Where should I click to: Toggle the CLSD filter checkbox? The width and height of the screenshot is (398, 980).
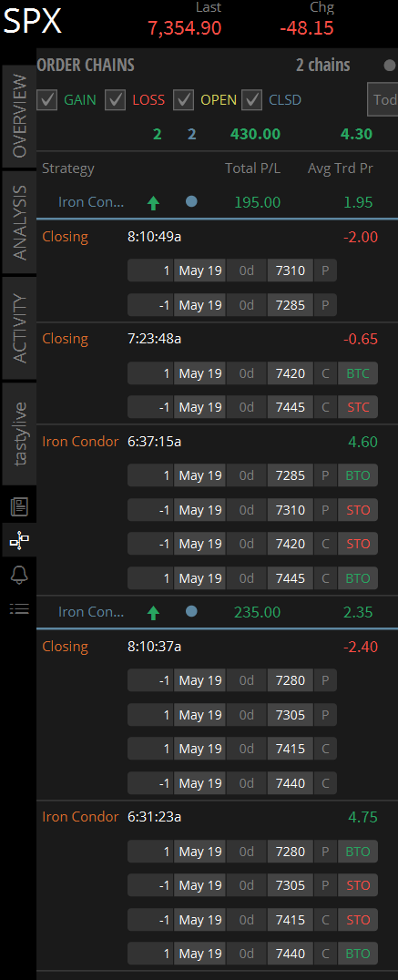coord(251,99)
